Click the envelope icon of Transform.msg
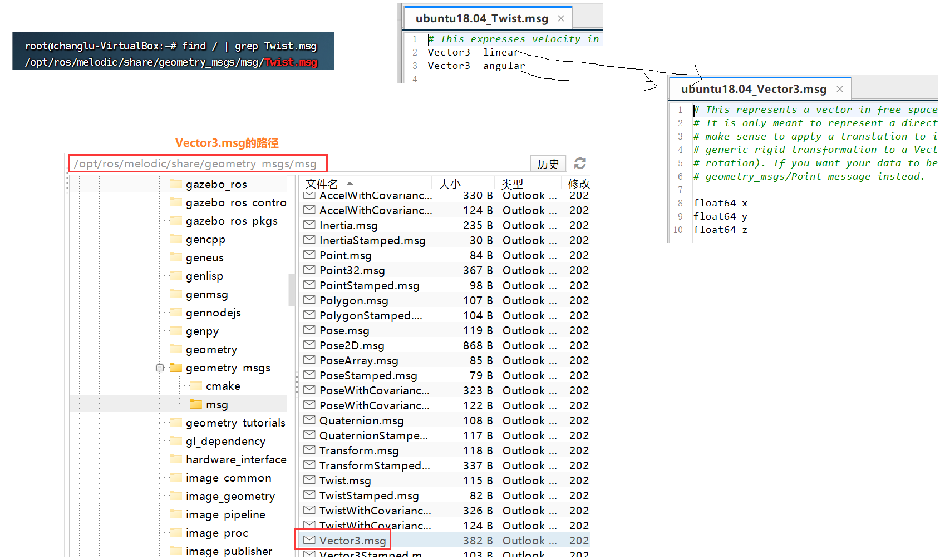The width and height of the screenshot is (940, 560). pyautogui.click(x=309, y=450)
